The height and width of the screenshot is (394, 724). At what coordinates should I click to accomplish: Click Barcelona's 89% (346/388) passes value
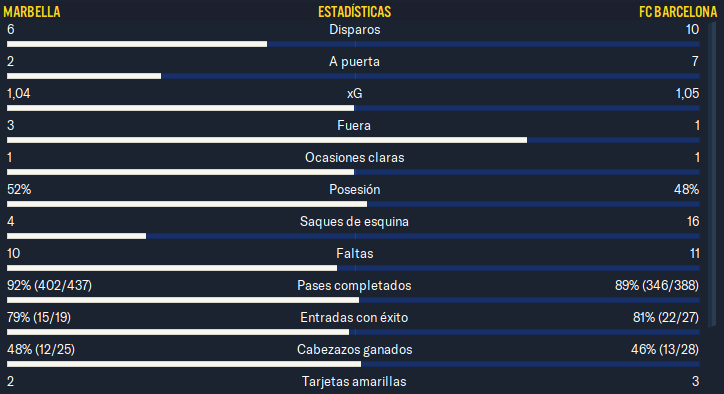pyautogui.click(x=657, y=285)
